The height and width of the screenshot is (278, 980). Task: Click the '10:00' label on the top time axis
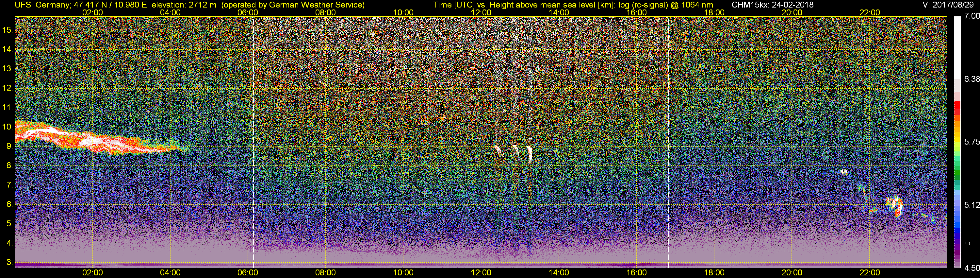(x=403, y=12)
